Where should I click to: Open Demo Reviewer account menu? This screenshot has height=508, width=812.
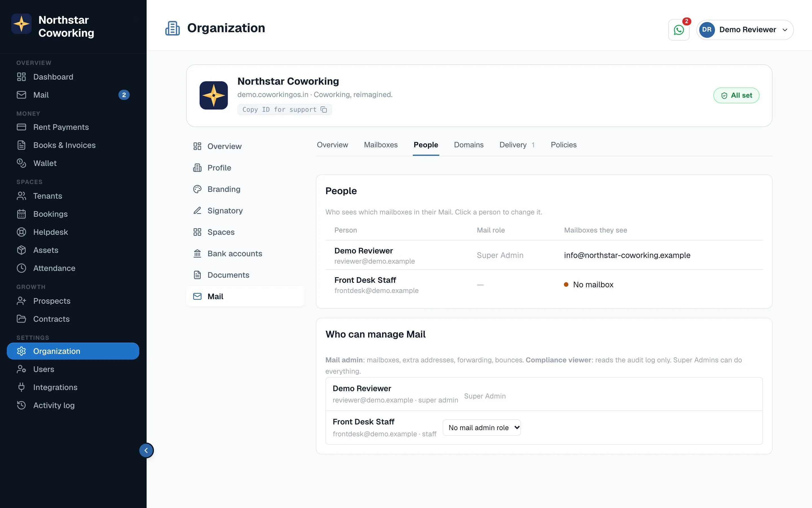(x=745, y=30)
